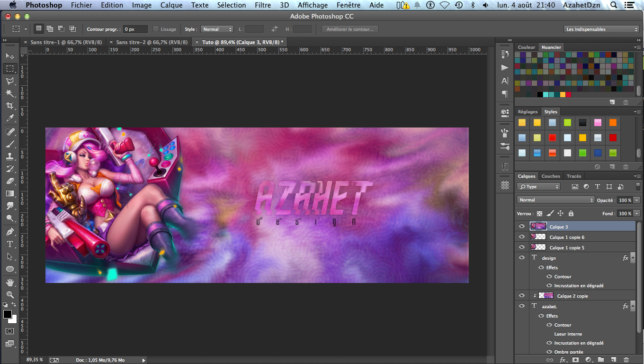Collapse the design layer effects

[x=633, y=258]
